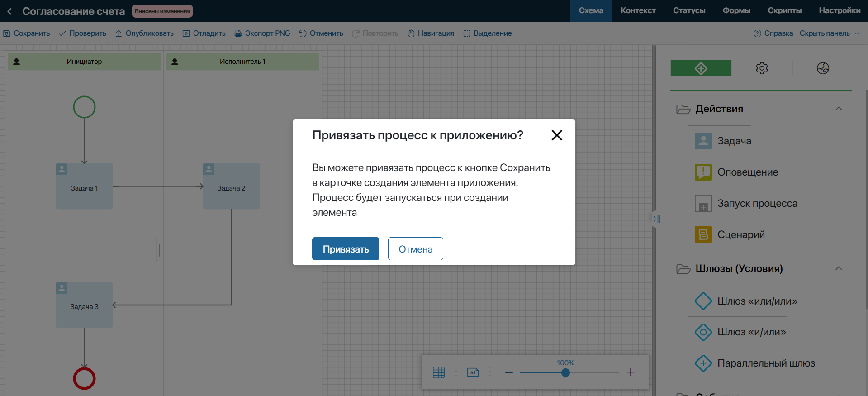Switch to the Скрипты tab

coord(784,11)
